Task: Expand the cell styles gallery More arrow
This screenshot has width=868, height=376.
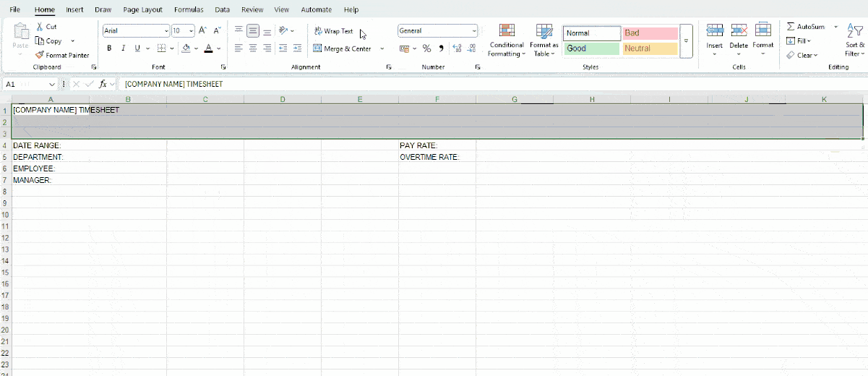Action: (686, 41)
